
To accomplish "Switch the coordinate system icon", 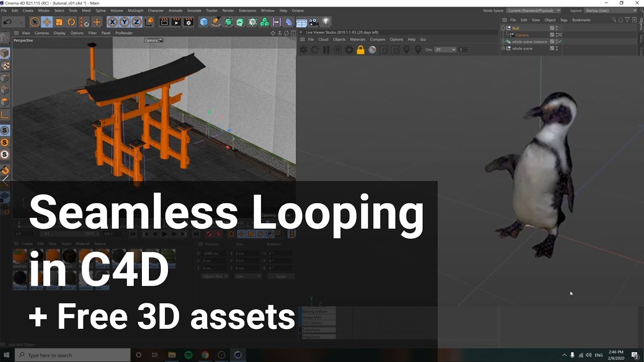I will tap(149, 22).
